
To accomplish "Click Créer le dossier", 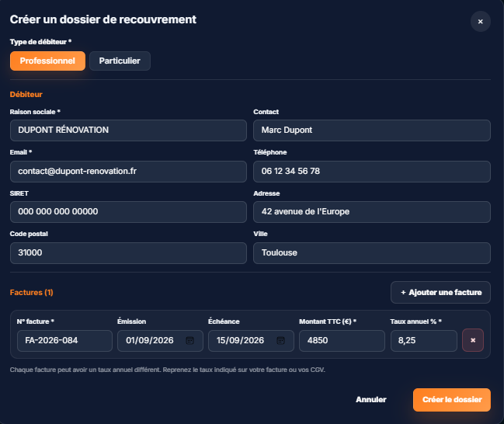I will (x=452, y=400).
